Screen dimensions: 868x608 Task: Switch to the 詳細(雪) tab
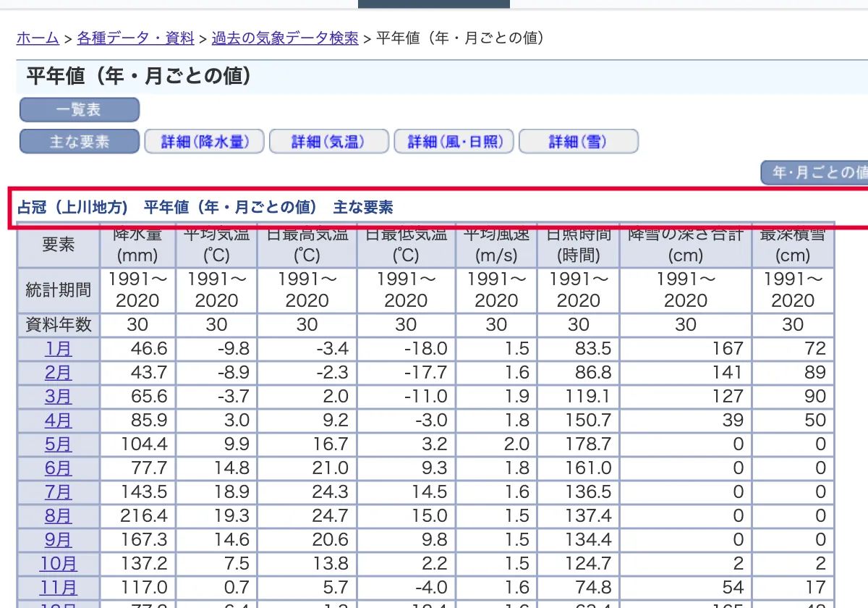579,142
